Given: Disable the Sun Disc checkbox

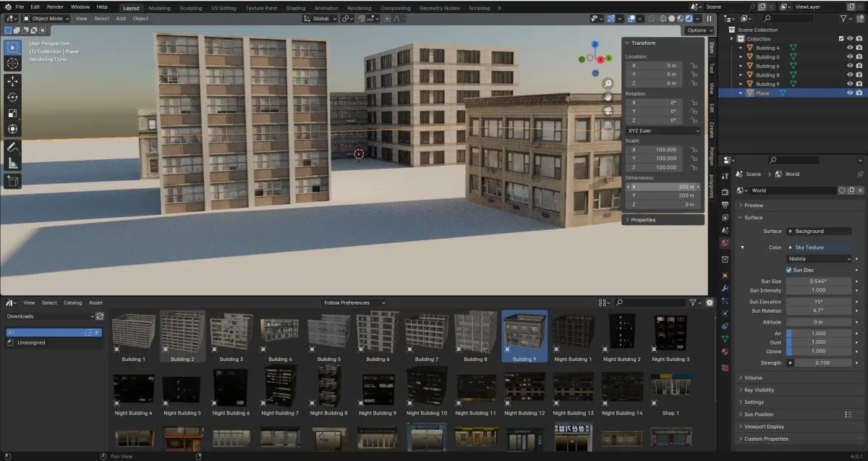Looking at the screenshot, I should [x=789, y=270].
